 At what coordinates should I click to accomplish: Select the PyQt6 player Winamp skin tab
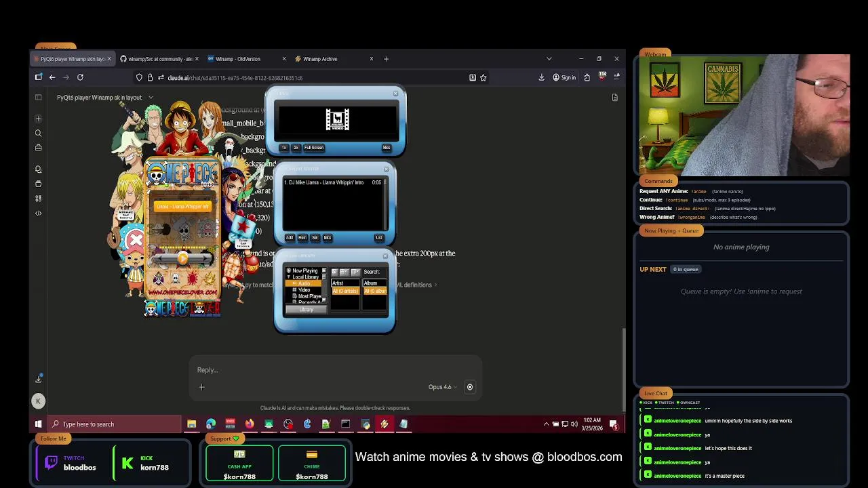[x=71, y=59]
